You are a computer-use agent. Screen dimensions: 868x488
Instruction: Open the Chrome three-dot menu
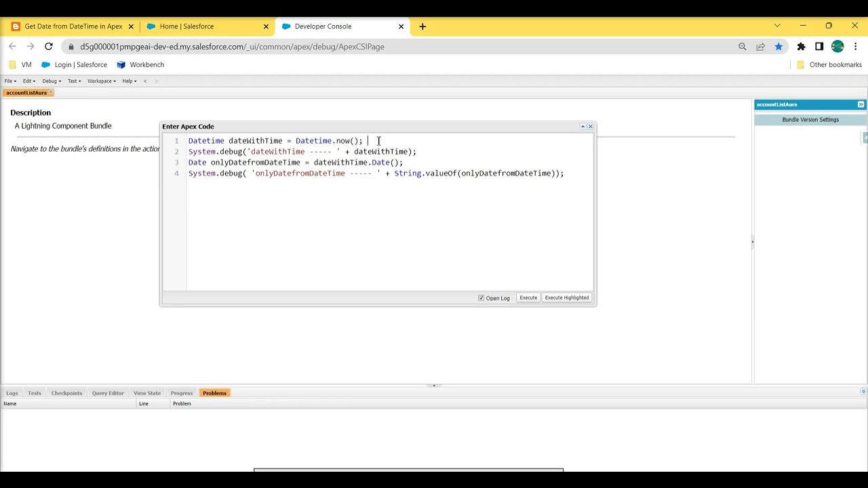[x=856, y=47]
